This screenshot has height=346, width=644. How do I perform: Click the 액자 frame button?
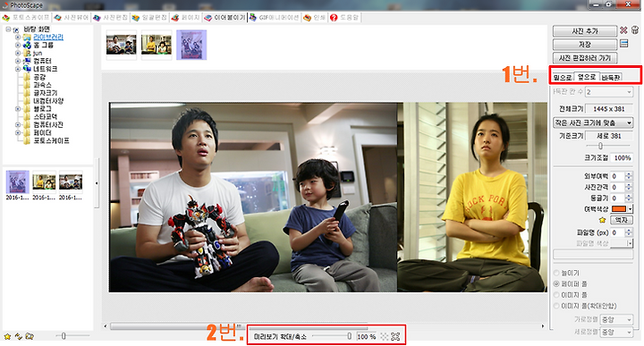coord(621,220)
